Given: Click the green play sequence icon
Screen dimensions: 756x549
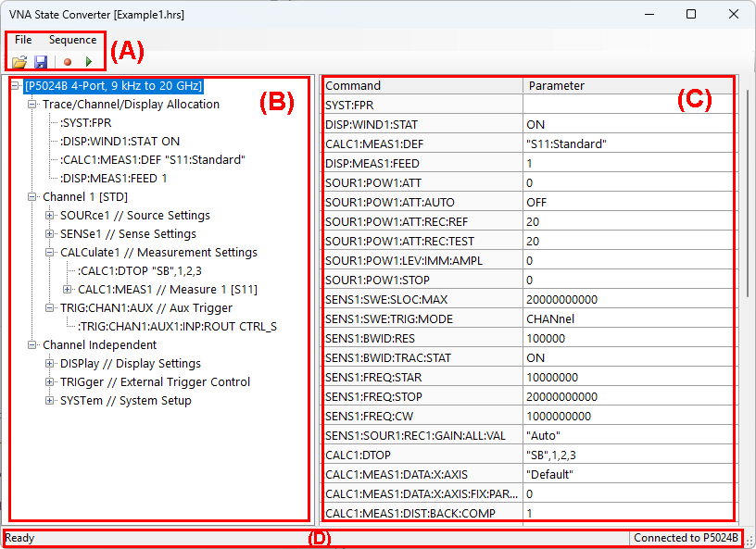Looking at the screenshot, I should [89, 62].
